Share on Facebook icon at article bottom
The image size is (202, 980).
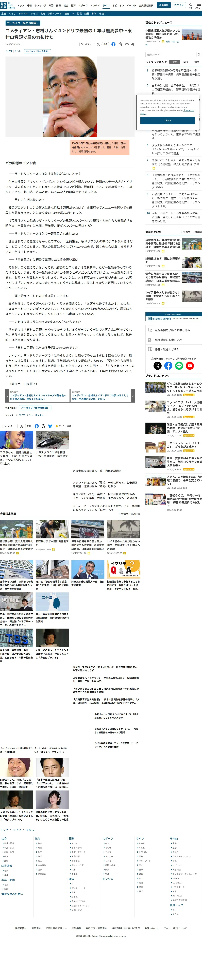pos(37,426)
